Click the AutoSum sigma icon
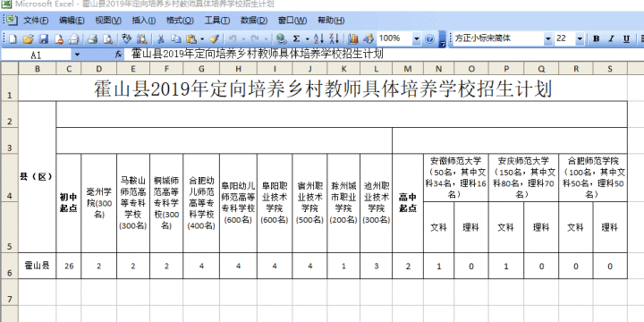The width and height of the screenshot is (644, 322). [x=296, y=39]
